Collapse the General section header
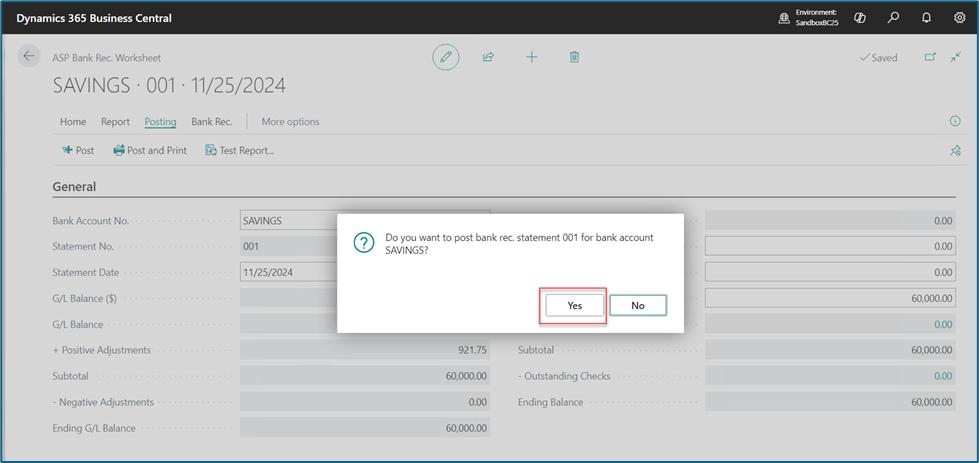 click(x=74, y=187)
